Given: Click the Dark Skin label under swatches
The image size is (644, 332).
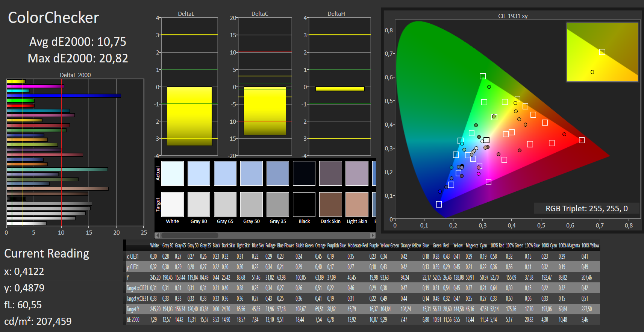Looking at the screenshot, I should click(x=330, y=221).
